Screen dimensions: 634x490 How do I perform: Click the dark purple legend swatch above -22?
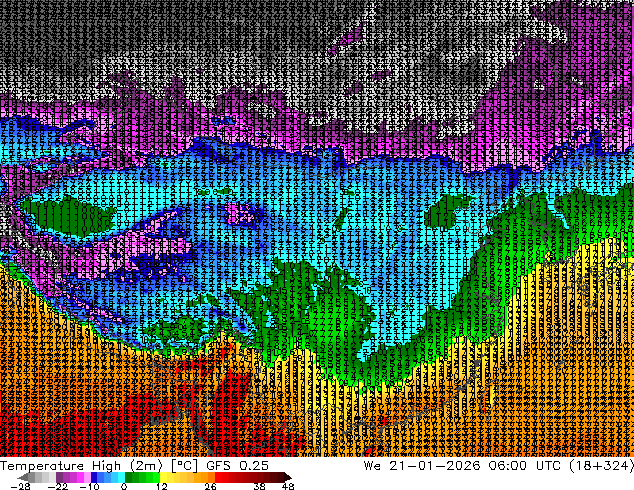[x=59, y=477]
